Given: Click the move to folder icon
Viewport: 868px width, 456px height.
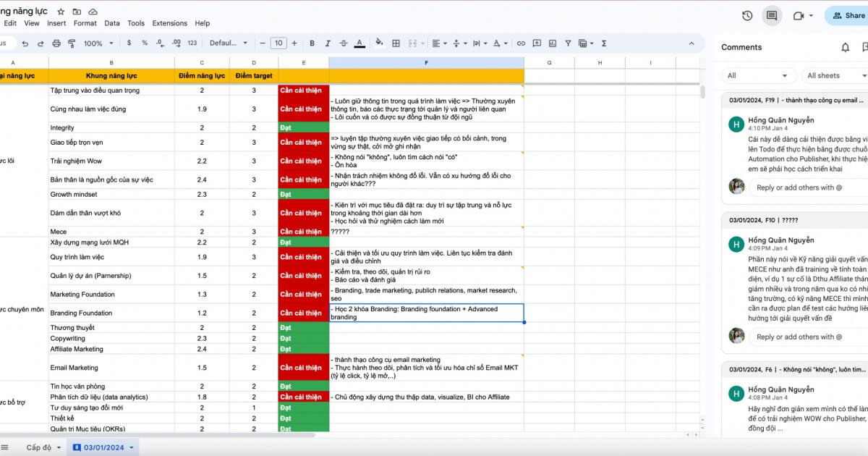Looking at the screenshot, I should (x=77, y=12).
